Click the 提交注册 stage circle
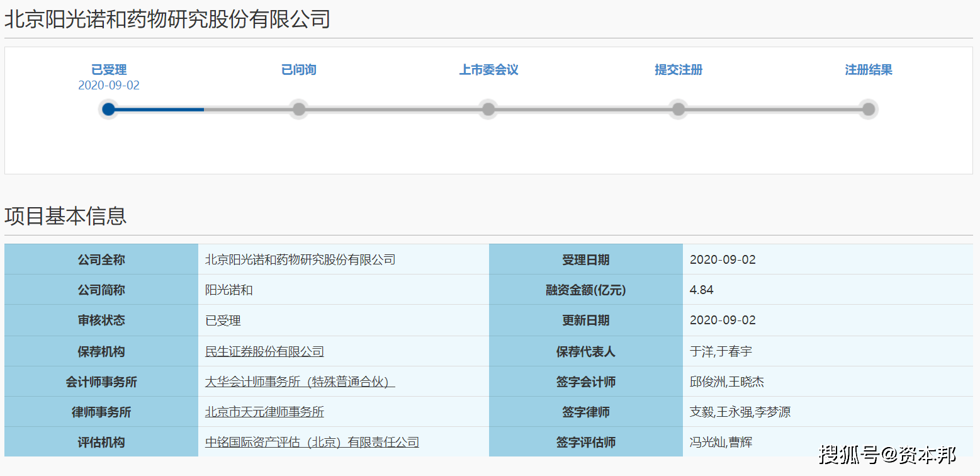Image resolution: width=980 pixels, height=476 pixels. click(678, 109)
